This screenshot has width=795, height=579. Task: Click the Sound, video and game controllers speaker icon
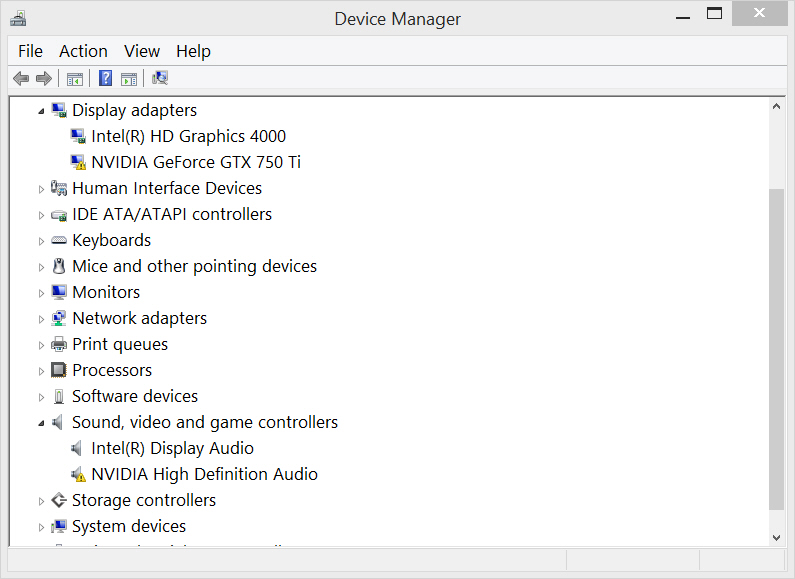click(57, 422)
